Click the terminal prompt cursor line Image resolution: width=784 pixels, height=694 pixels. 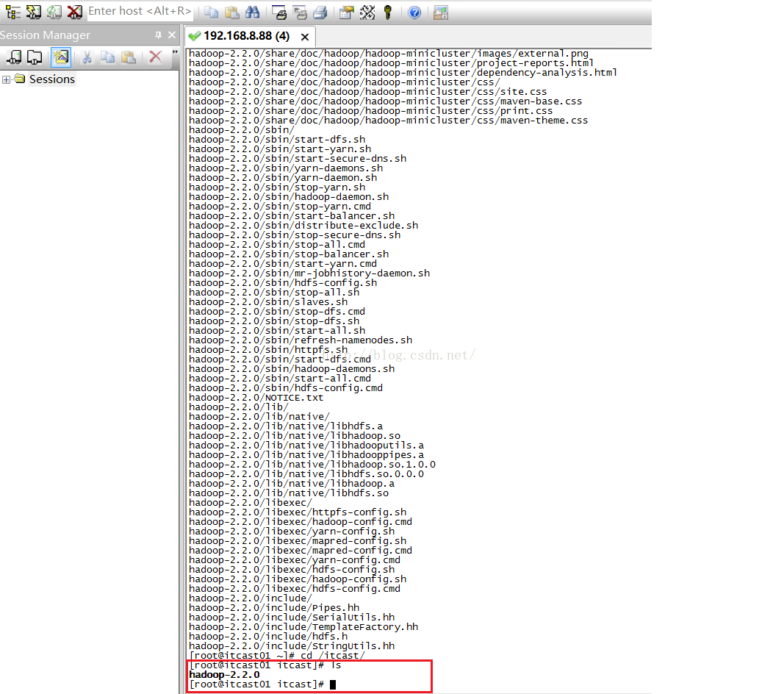(x=262, y=684)
